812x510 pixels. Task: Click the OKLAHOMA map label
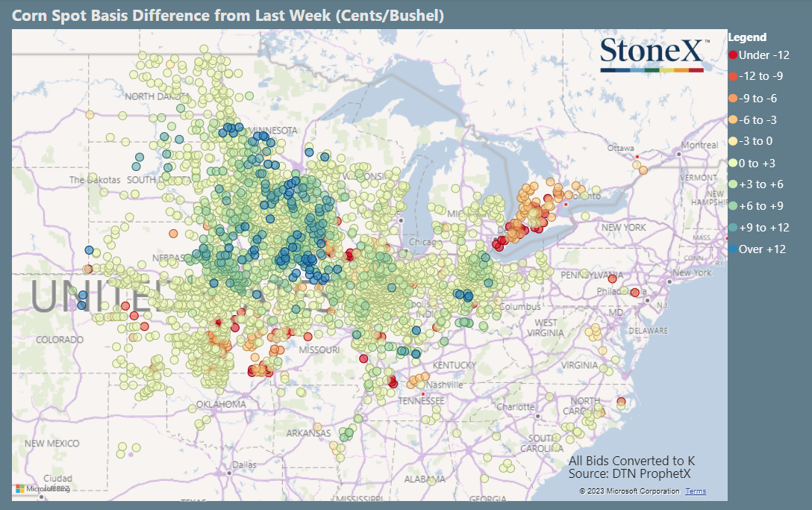(x=221, y=404)
